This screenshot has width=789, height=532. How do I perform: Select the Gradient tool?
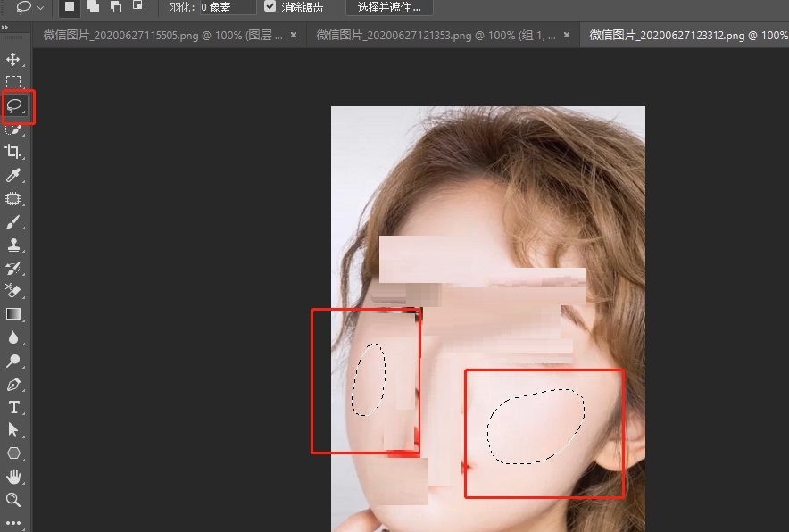[13, 314]
